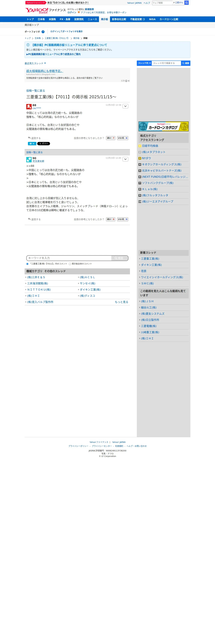Open the 米国株 navigation tab
Screen dimensions: 215x644
(52, 19)
